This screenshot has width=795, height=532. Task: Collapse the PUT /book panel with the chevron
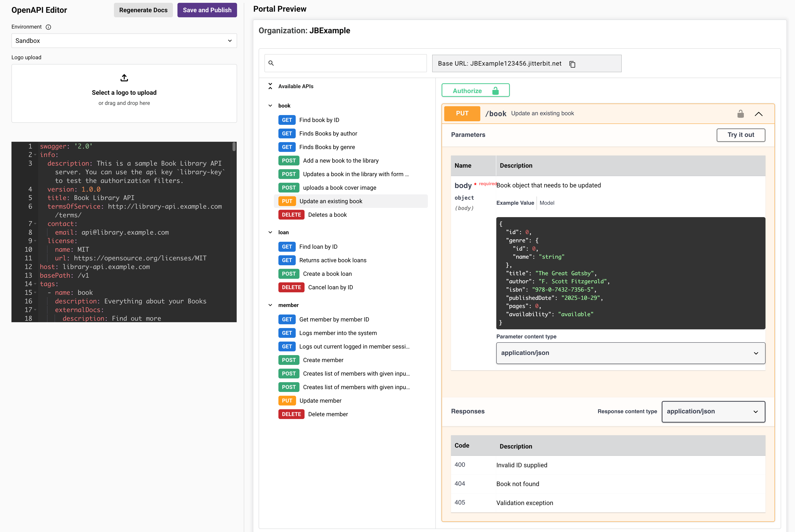pyautogui.click(x=759, y=114)
